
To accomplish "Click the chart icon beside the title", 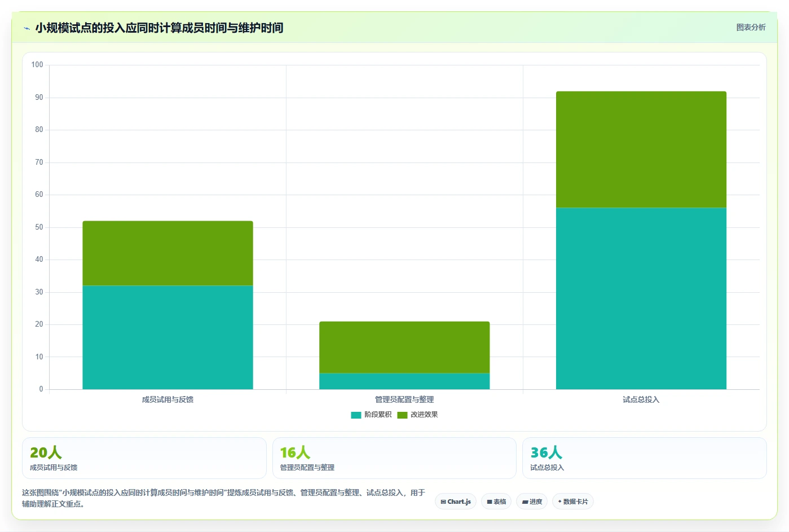I will coord(27,28).
